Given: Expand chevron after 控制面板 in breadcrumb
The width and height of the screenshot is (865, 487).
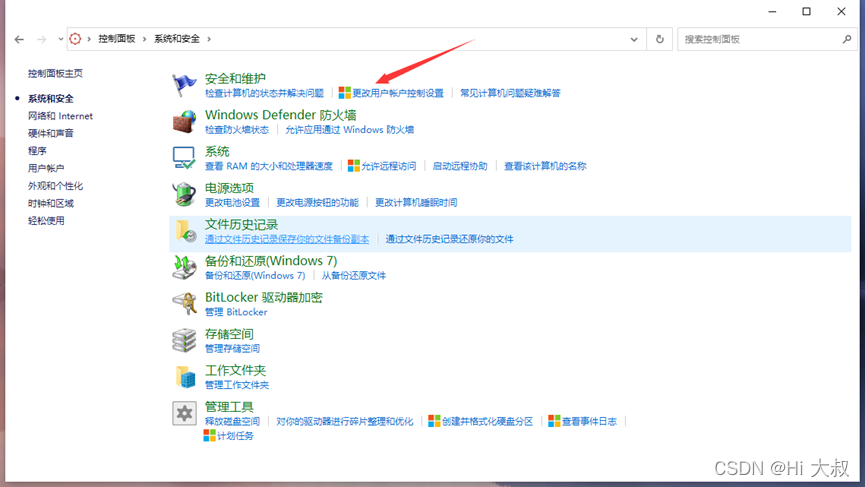Looking at the screenshot, I should coord(145,39).
